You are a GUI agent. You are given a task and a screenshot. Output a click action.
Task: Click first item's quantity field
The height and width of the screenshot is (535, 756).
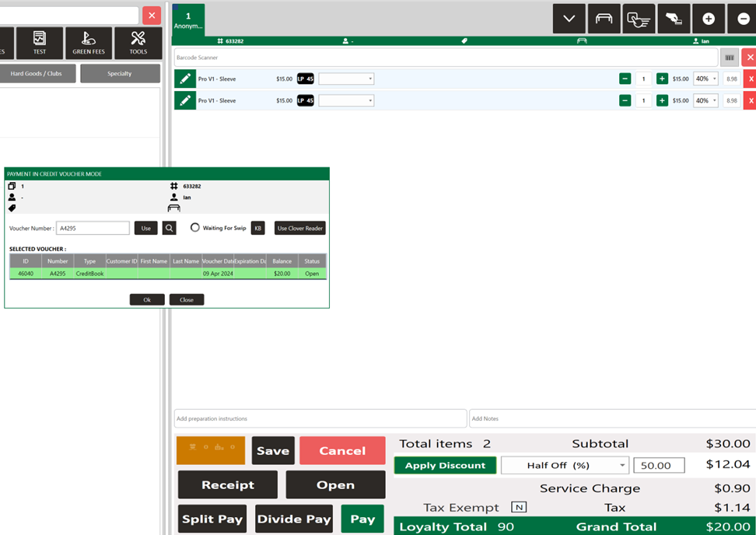(x=644, y=79)
